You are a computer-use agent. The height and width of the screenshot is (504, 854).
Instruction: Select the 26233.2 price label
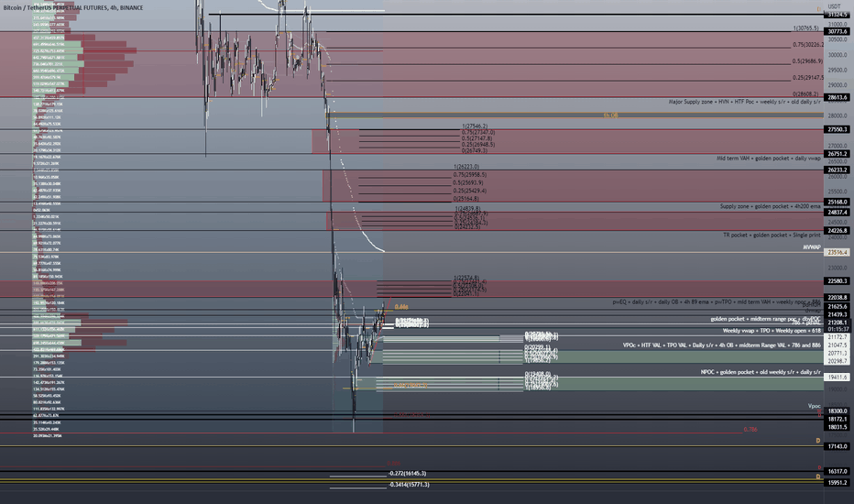pyautogui.click(x=838, y=170)
